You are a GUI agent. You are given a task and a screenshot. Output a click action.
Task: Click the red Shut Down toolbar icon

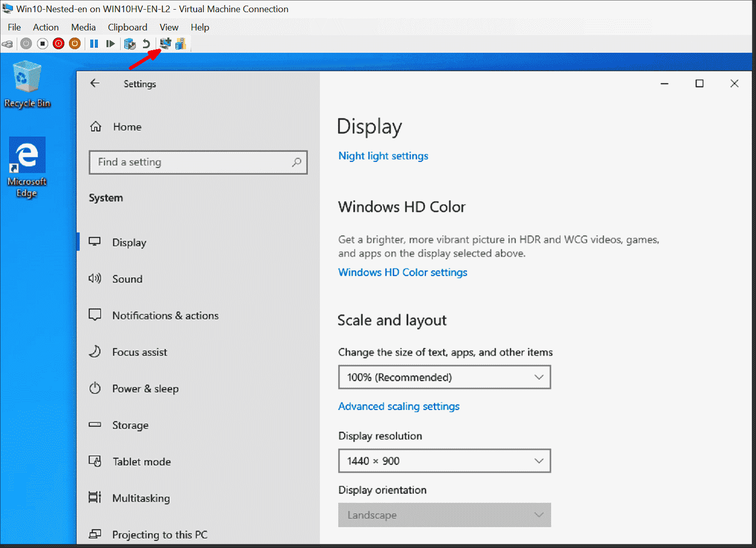click(58, 44)
